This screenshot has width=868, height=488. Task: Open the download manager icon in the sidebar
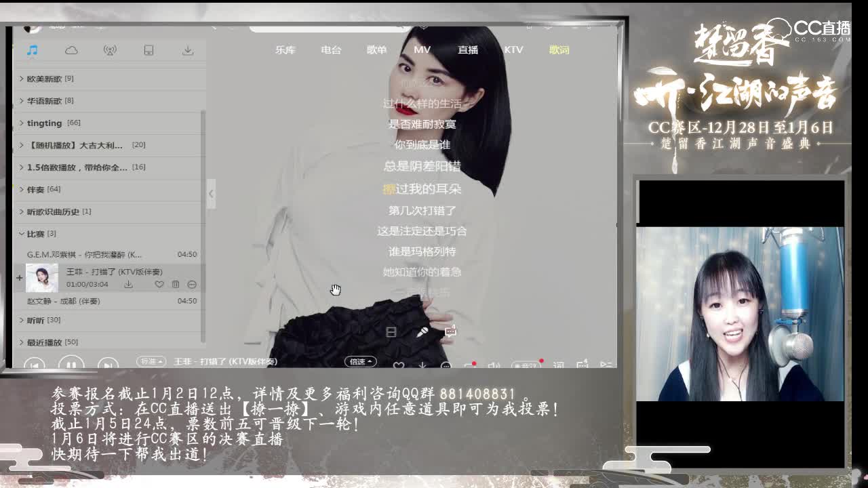[188, 51]
